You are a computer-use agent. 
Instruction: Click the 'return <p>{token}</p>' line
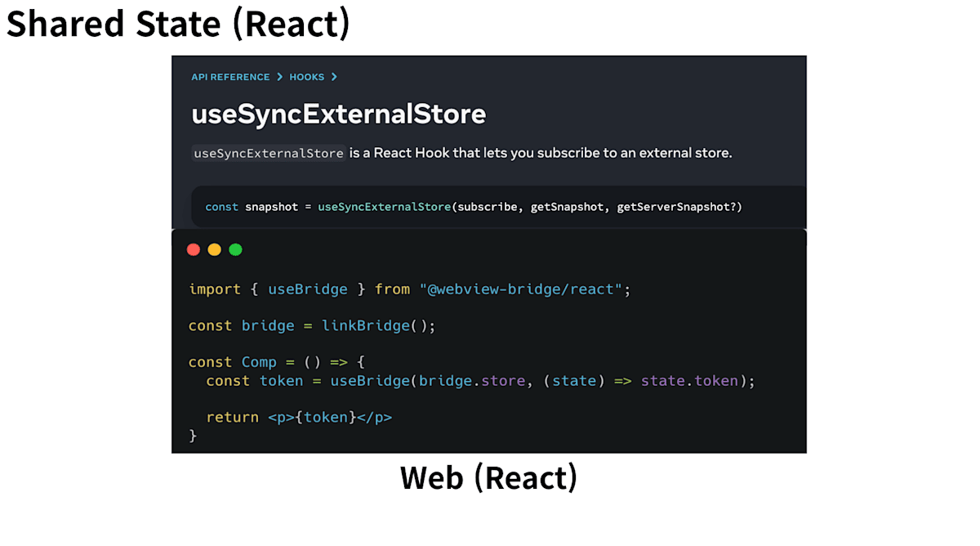[299, 417]
